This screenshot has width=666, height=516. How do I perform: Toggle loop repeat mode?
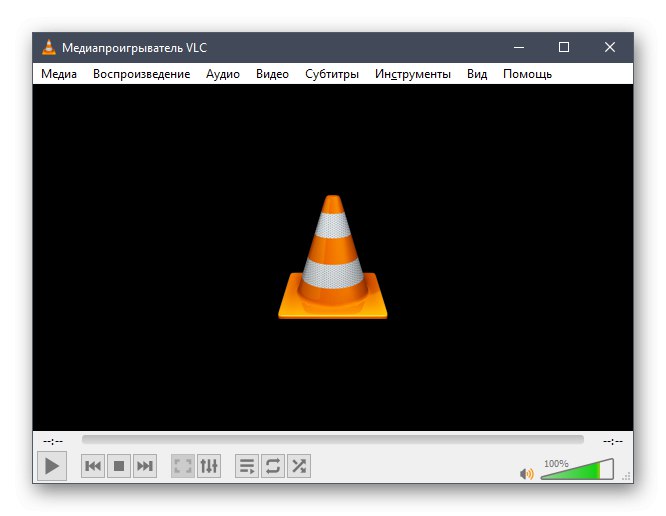pyautogui.click(x=273, y=466)
